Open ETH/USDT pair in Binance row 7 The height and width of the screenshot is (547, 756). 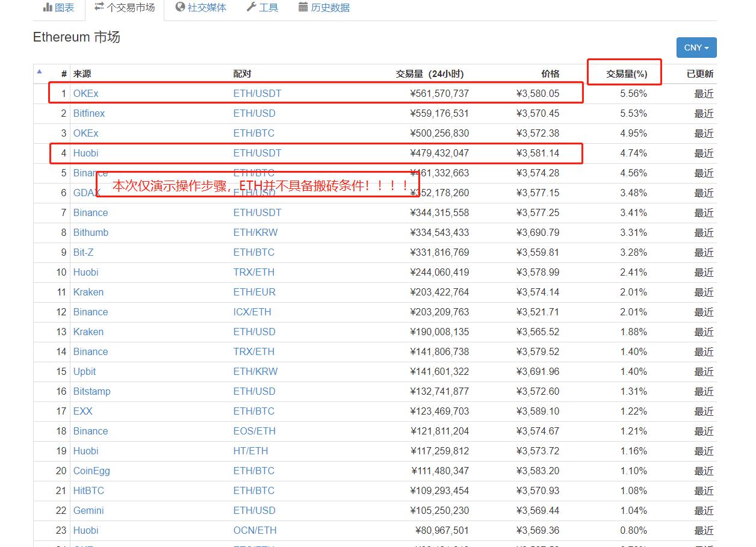pos(257,212)
